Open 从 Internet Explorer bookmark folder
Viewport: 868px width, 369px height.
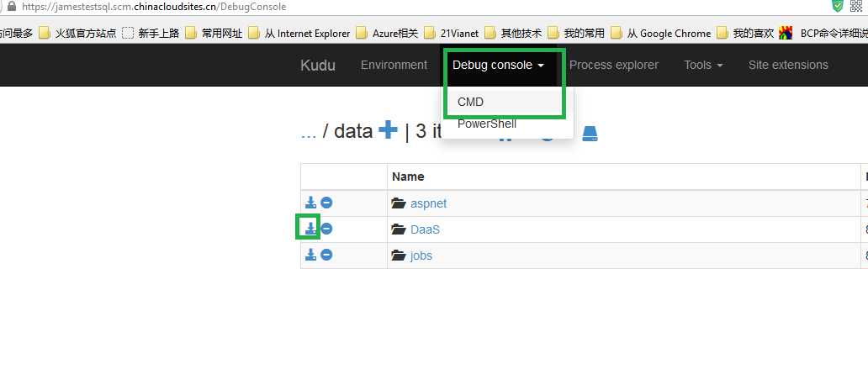tap(299, 33)
